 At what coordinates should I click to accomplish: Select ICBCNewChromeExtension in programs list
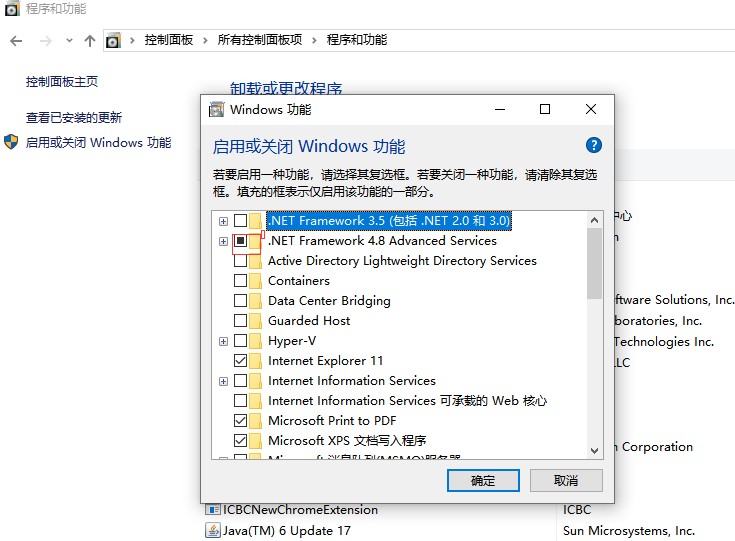click(300, 510)
